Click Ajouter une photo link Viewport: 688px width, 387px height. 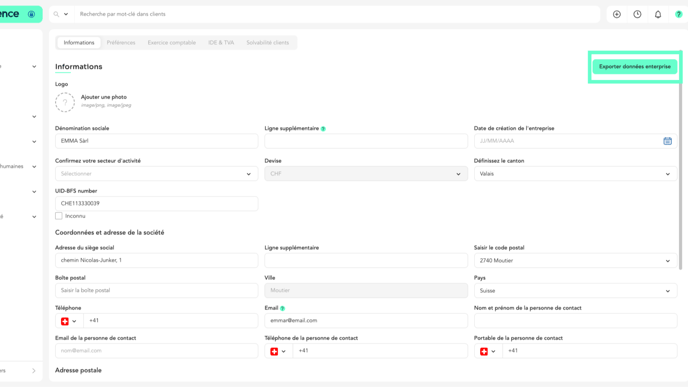point(104,97)
